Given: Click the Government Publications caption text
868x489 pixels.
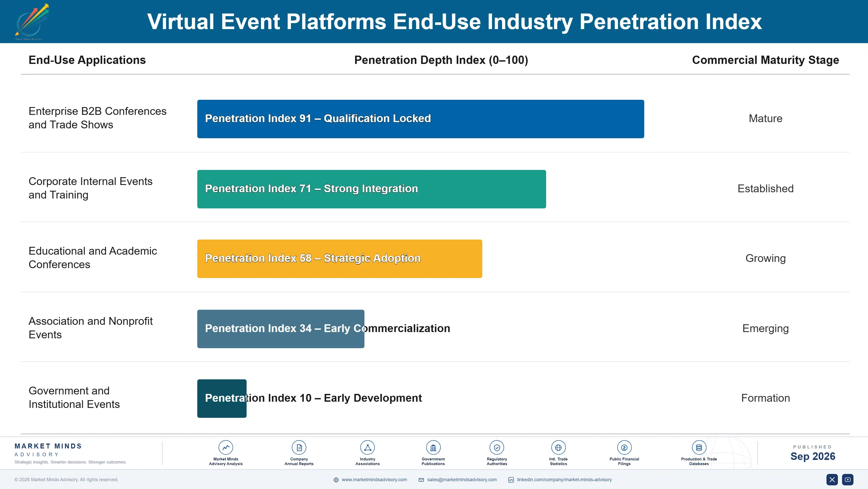Looking at the screenshot, I should (x=433, y=461).
